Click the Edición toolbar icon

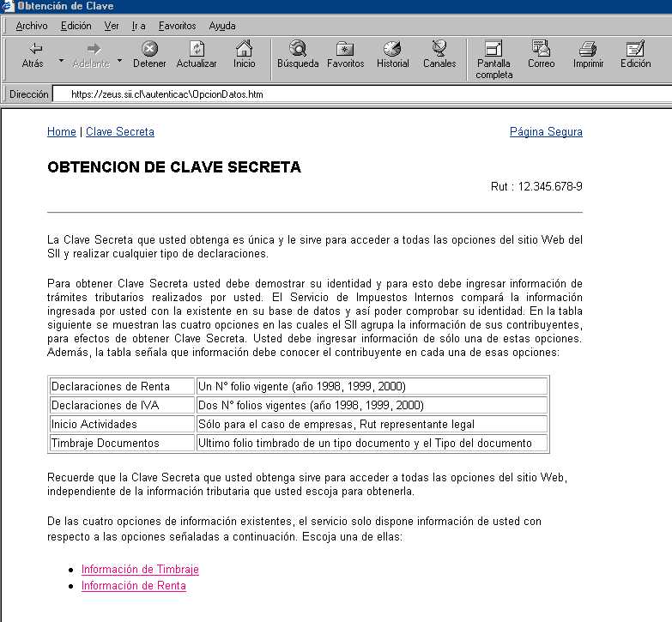tap(635, 50)
